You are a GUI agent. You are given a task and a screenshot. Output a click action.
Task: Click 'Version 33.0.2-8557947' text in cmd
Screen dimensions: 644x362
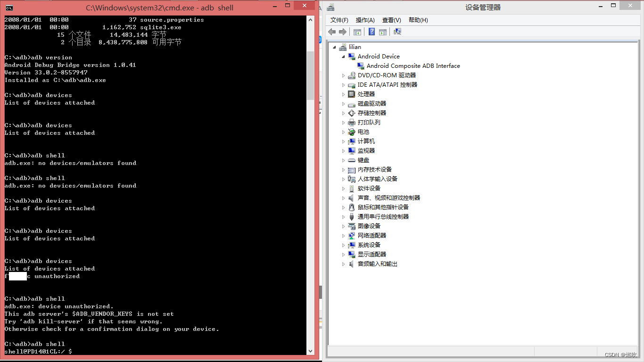(x=46, y=73)
